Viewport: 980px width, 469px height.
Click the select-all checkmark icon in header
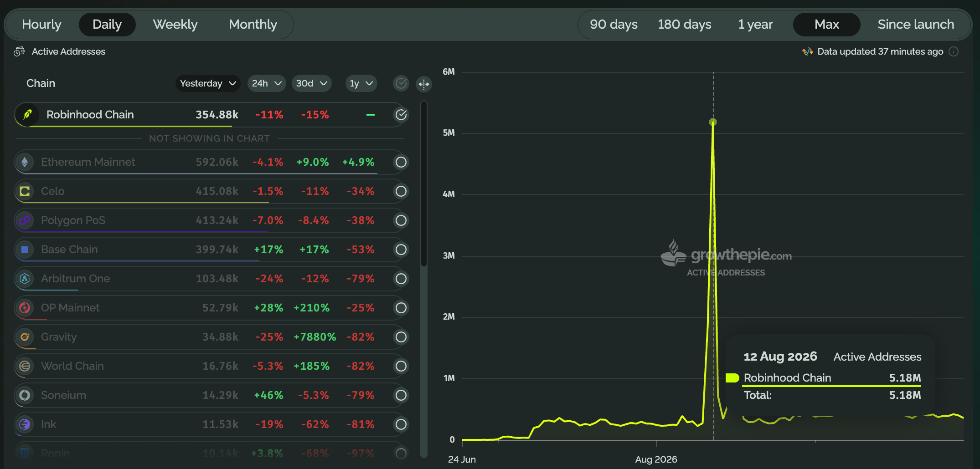click(x=401, y=83)
